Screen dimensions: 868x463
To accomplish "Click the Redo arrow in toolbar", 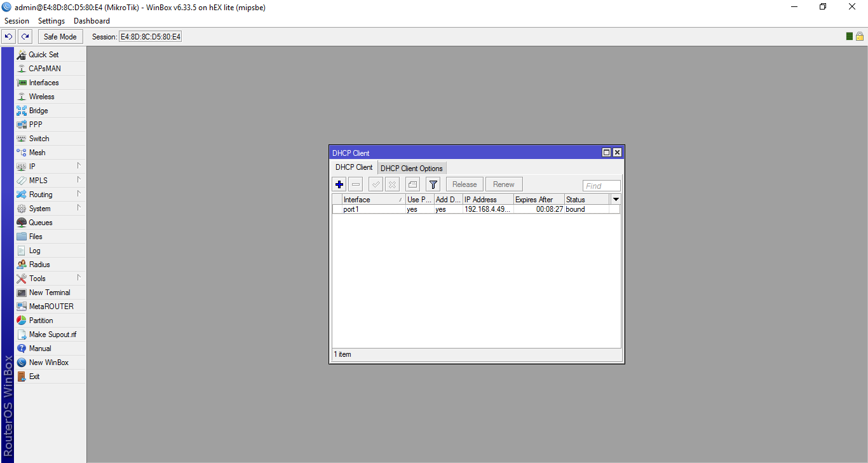I will (x=25, y=37).
